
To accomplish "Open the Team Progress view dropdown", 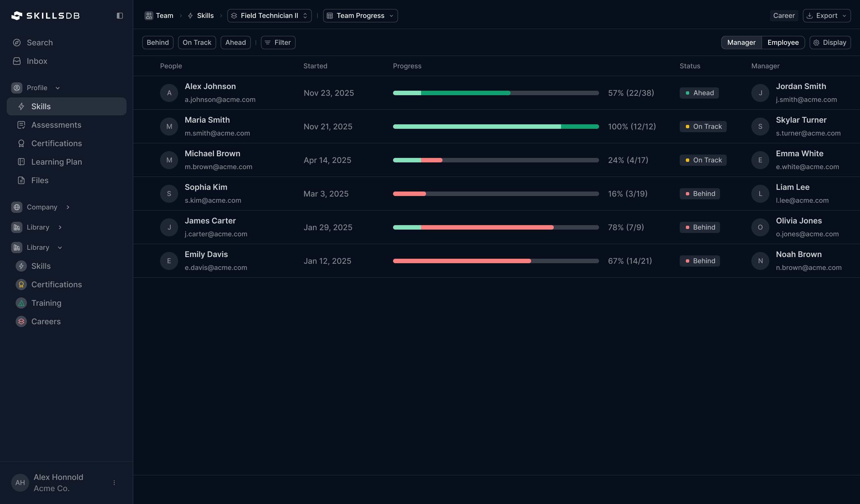I will [x=360, y=15].
